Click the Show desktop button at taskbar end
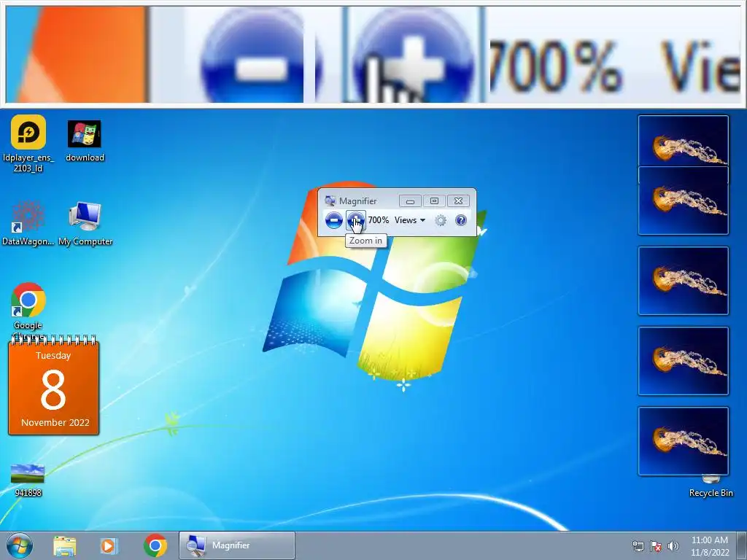The width and height of the screenshot is (747, 560). click(741, 545)
